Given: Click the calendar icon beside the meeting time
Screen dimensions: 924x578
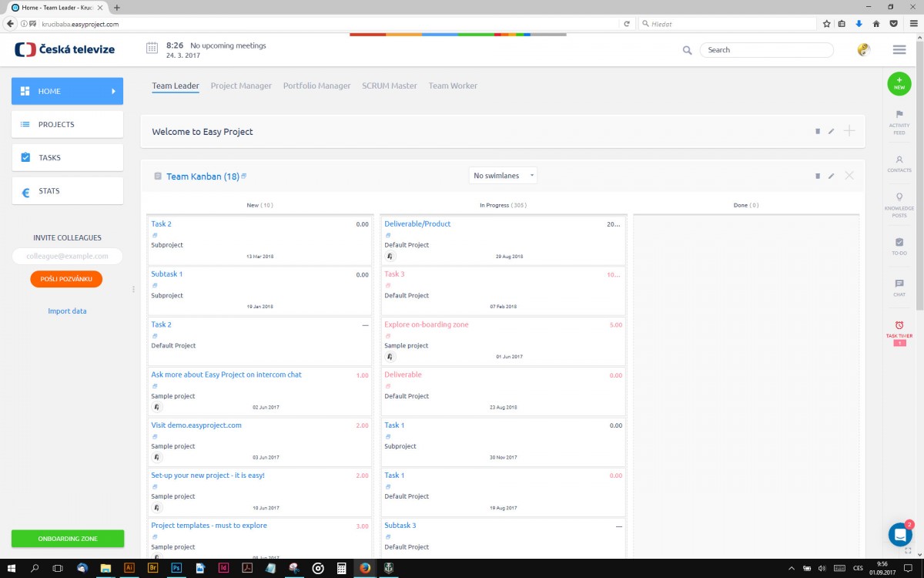Looking at the screenshot, I should [x=152, y=49].
